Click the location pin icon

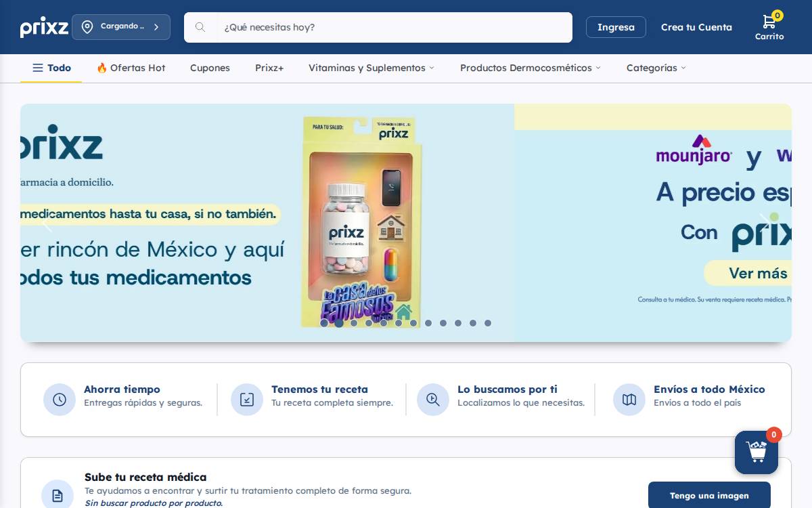(x=87, y=27)
